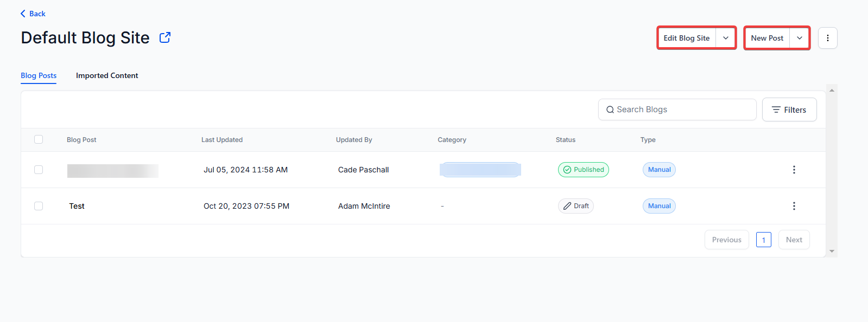Select the Blog Posts tab
The width and height of the screenshot is (868, 322).
point(39,75)
